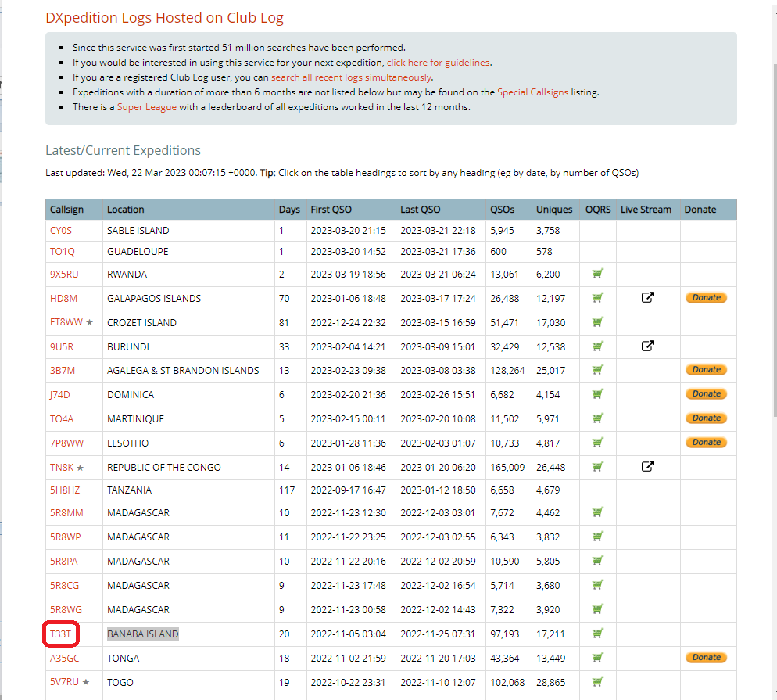The height and width of the screenshot is (700, 777).
Task: Open OQRS cart for 3B7M
Action: click(598, 370)
